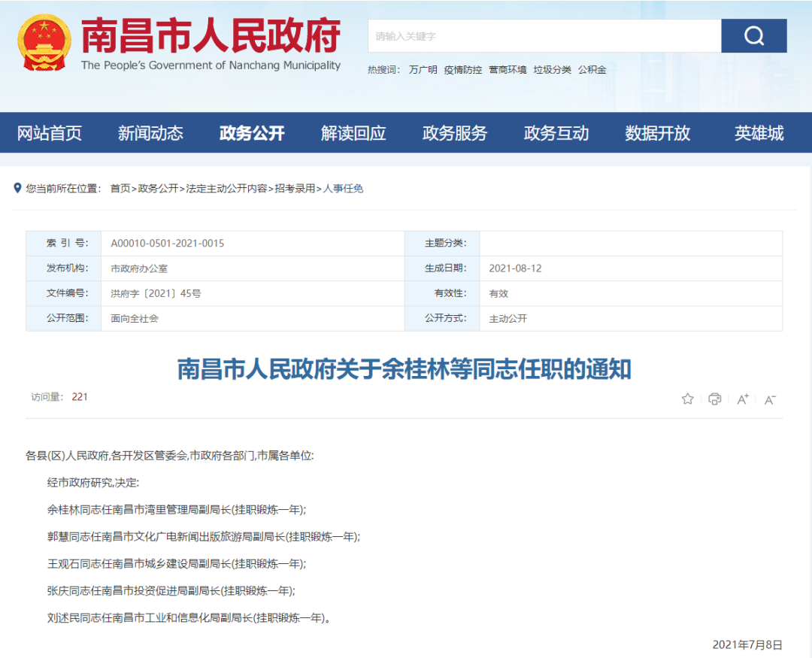The height and width of the screenshot is (658, 812).
Task: Click the visit count 221
Action: (80, 397)
